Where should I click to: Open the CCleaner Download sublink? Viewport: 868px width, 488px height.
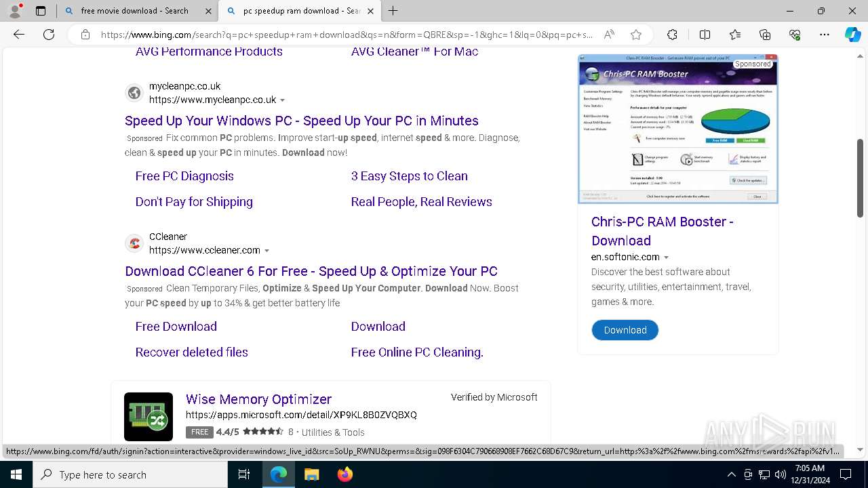[378, 327]
